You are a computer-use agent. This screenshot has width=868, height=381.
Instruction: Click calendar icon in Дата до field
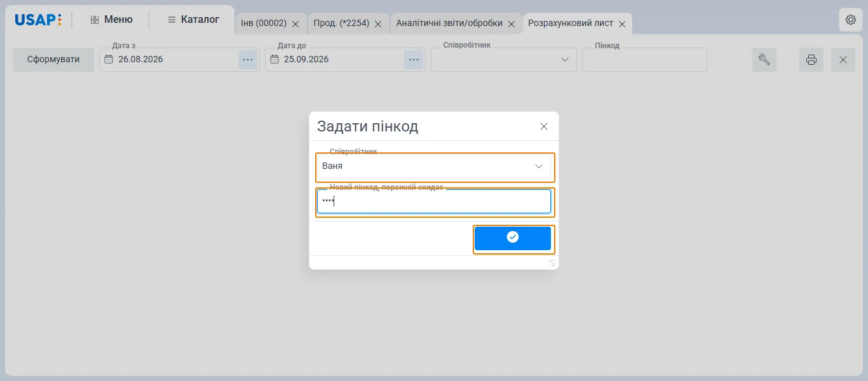pos(275,60)
